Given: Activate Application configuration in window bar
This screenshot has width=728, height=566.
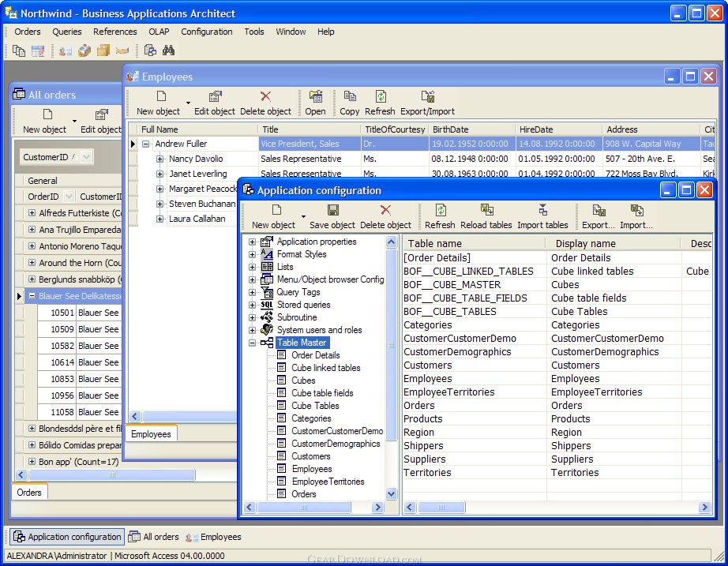Looking at the screenshot, I should 67,537.
